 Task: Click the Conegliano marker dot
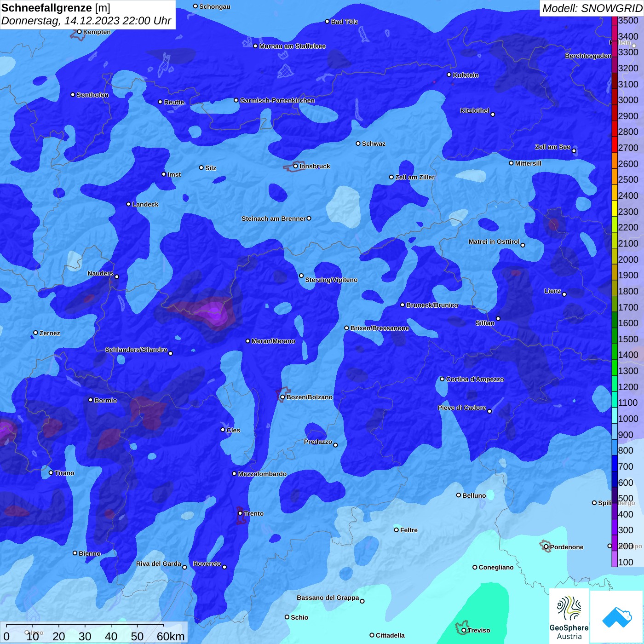click(x=475, y=567)
